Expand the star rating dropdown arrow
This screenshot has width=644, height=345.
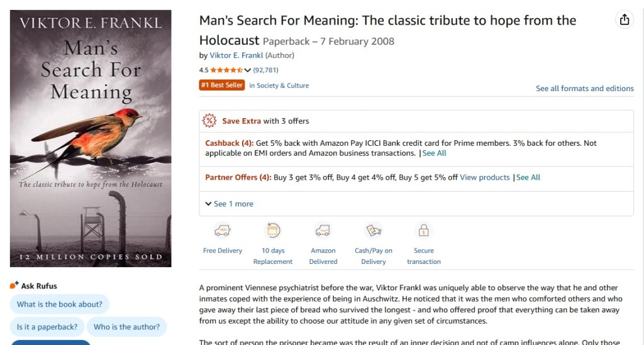point(248,70)
